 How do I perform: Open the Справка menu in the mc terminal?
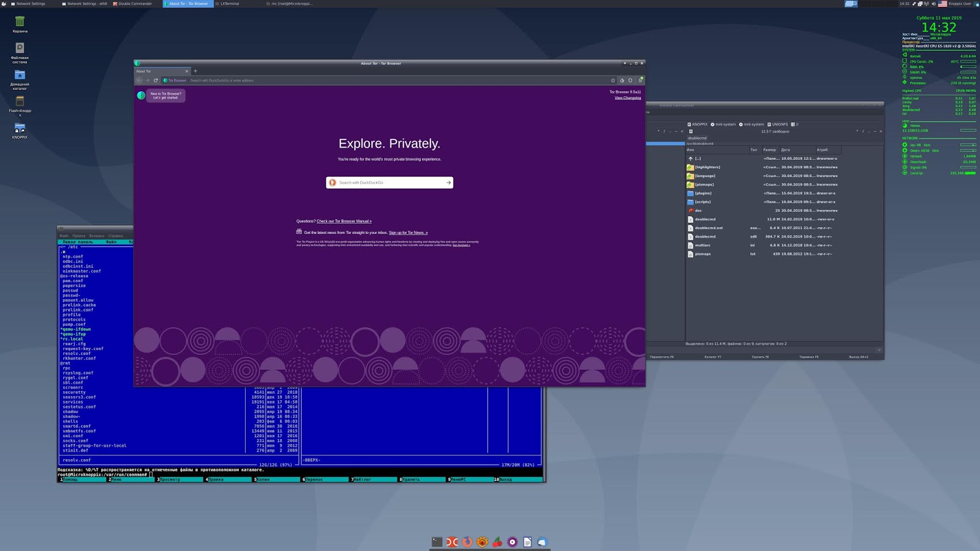(x=115, y=236)
